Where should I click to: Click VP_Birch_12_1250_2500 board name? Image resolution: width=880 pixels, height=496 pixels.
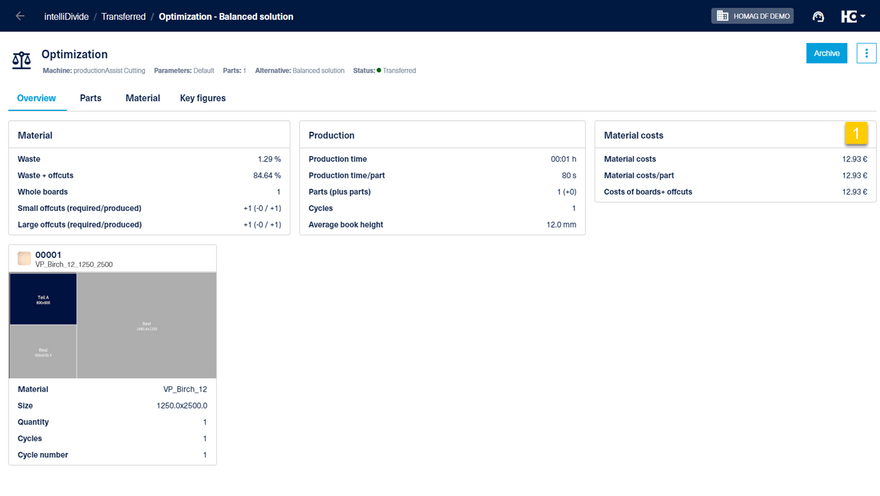[74, 264]
